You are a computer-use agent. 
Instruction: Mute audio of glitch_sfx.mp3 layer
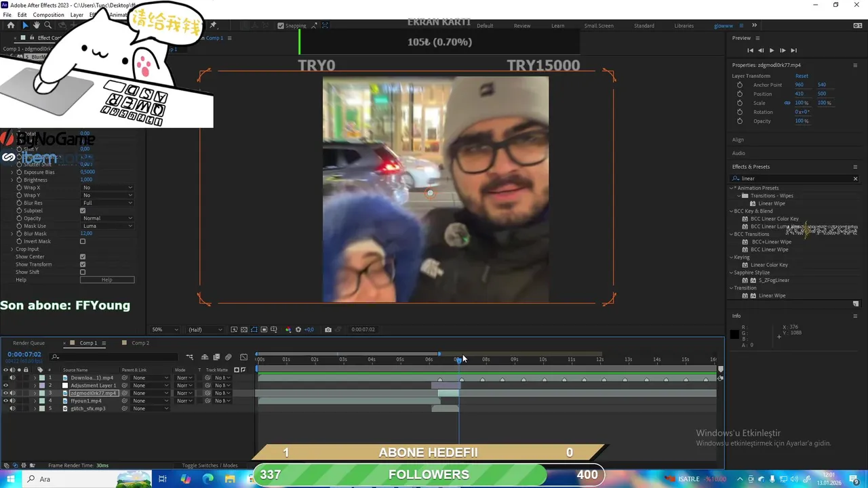tap(12, 409)
